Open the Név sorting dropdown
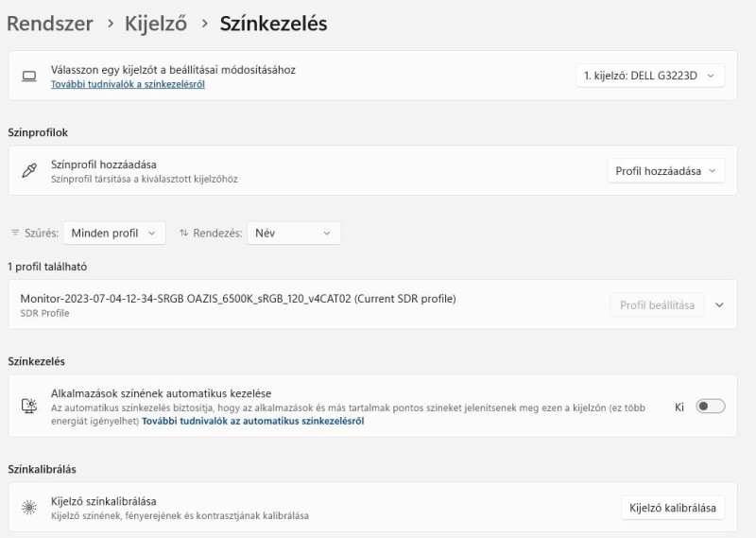 (293, 233)
